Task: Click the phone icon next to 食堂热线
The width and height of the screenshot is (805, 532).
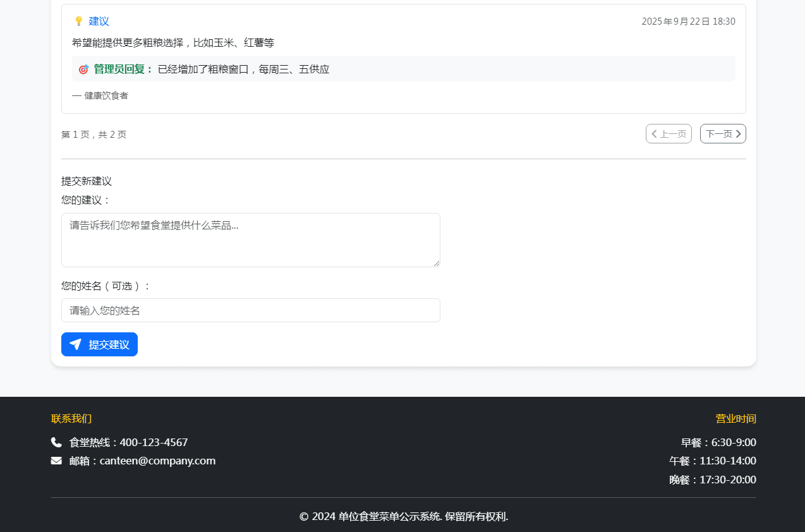Action: (56, 442)
